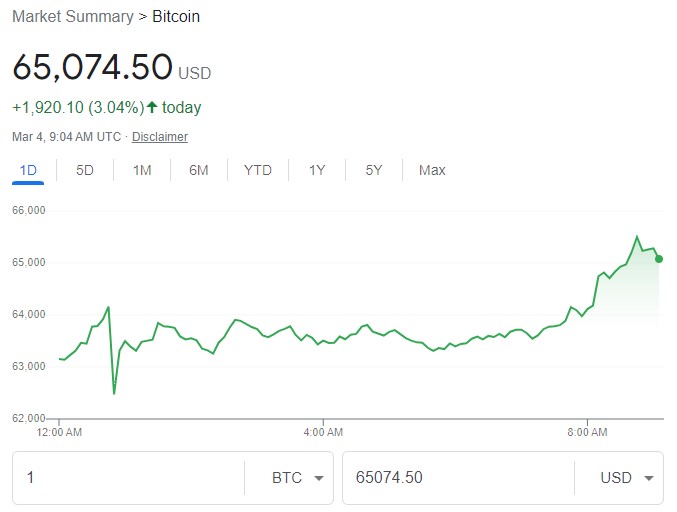The image size is (677, 512).
Task: Click the USD dropdown arrow icon
Action: click(648, 478)
